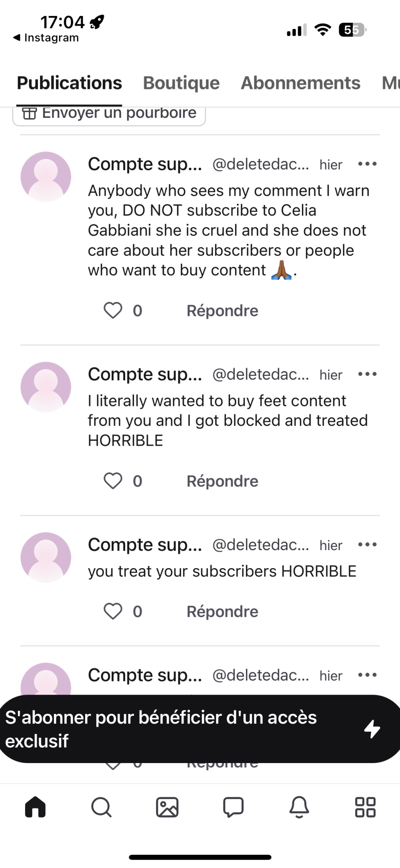Open the Search magnifier icon
The height and width of the screenshot is (868, 400).
pos(101,807)
